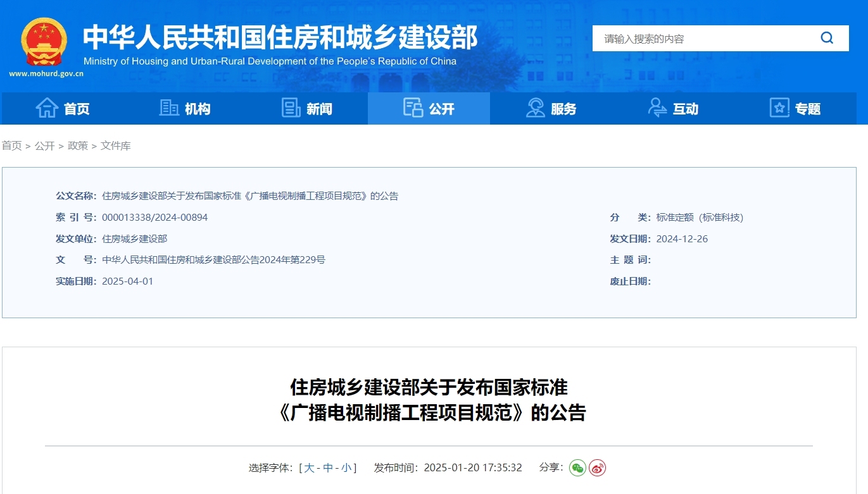This screenshot has width=868, height=494.
Task: Click the building icon beside 机构
Action: (168, 108)
